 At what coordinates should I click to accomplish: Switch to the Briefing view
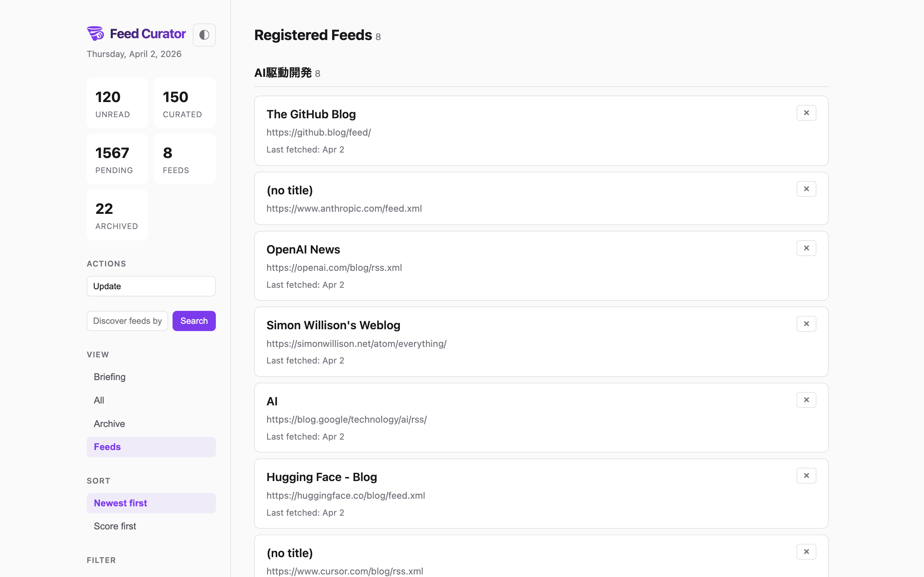(110, 376)
